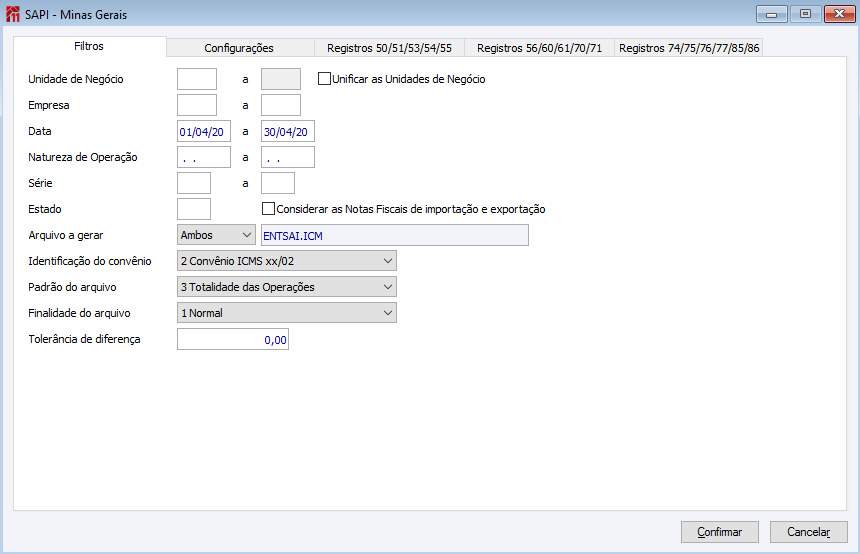
Task: Focus the Estado input field
Action: 194,209
